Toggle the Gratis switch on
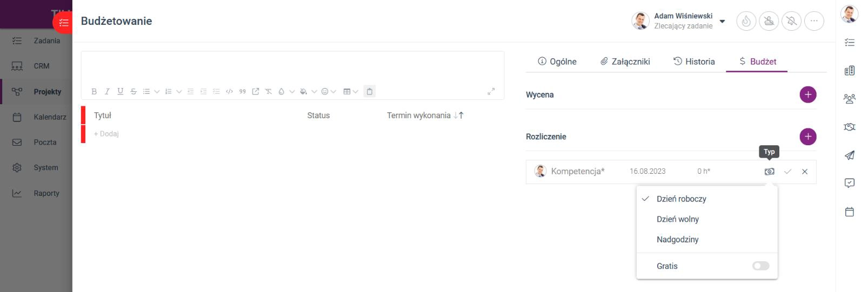Screen dimensions: 868x292 click(x=760, y=266)
